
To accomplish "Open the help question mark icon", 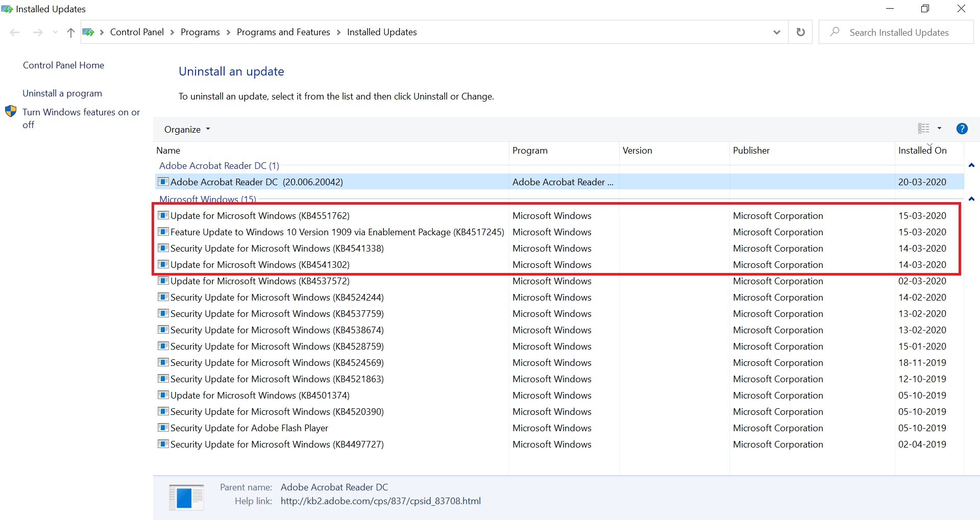I will tap(962, 129).
